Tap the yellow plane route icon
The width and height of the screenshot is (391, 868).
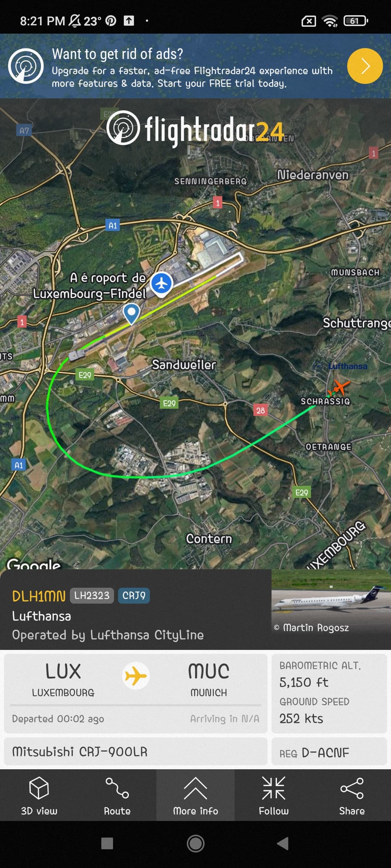pos(136,676)
